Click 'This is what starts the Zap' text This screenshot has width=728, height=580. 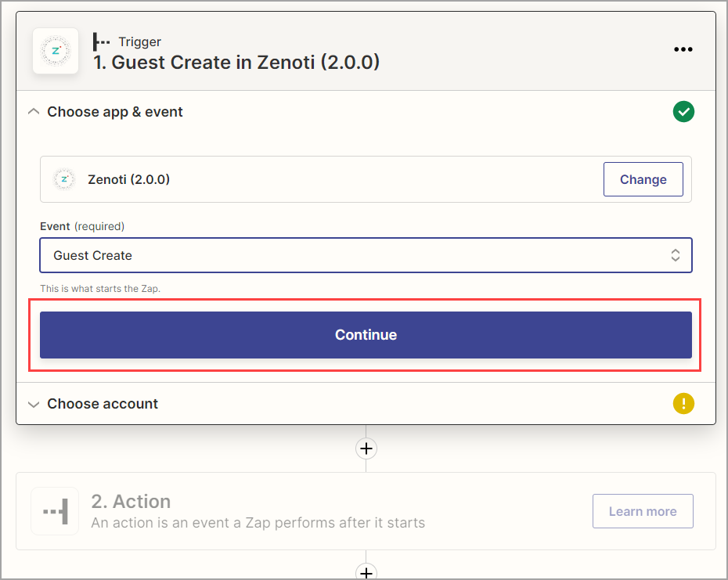tap(100, 288)
